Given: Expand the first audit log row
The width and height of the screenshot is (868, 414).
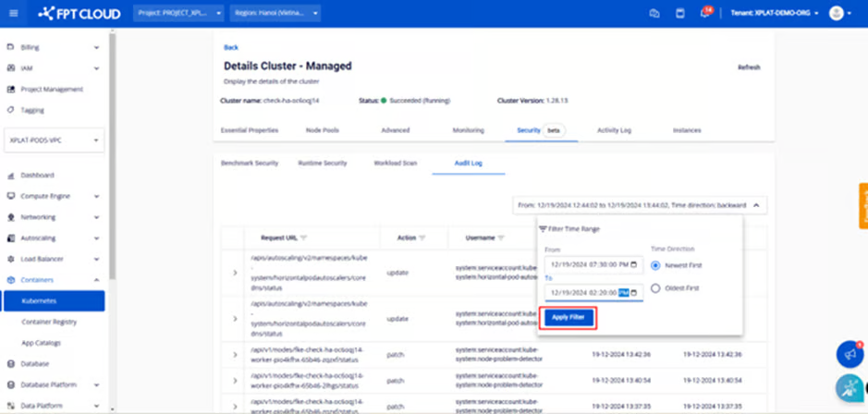Looking at the screenshot, I should pos(235,273).
